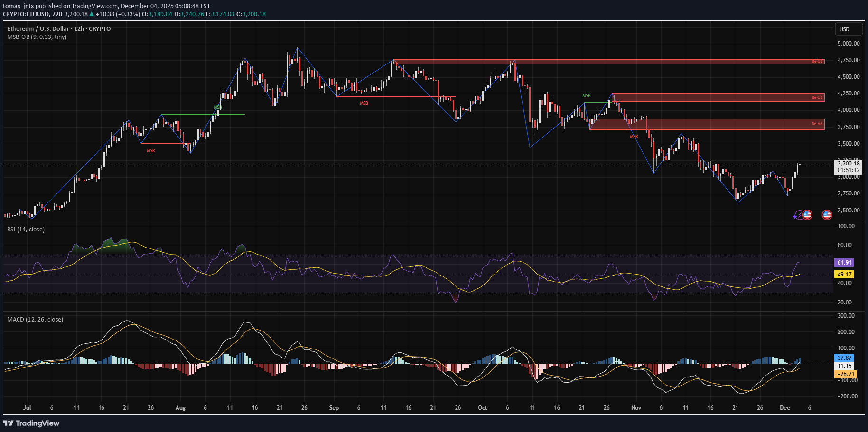Click the Ethereum / U.S. Dollar symbol title
Image resolution: width=868 pixels, height=432 pixels.
coord(59,29)
